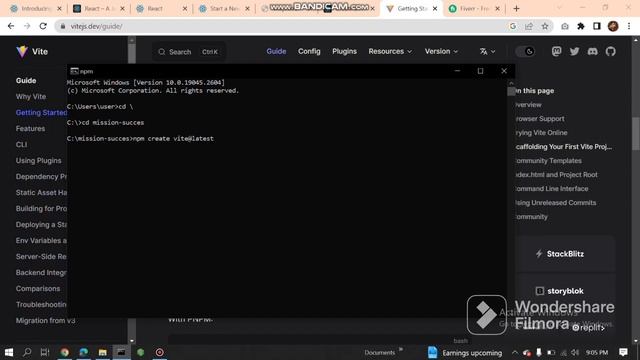The width and height of the screenshot is (640, 360).
Task: Open the browser extensions puzzle icon
Action: 580,26
